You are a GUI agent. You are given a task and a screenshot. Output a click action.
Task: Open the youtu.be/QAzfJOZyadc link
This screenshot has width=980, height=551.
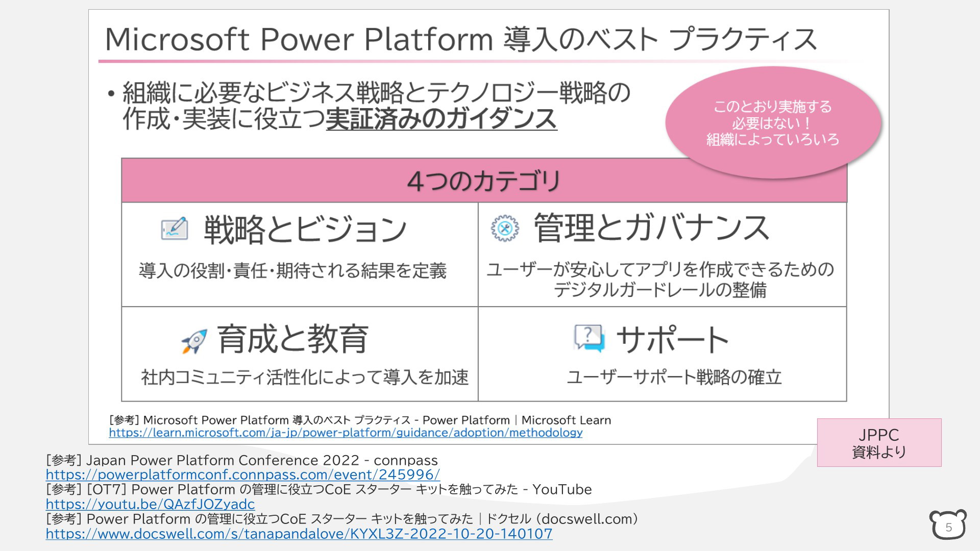click(150, 504)
